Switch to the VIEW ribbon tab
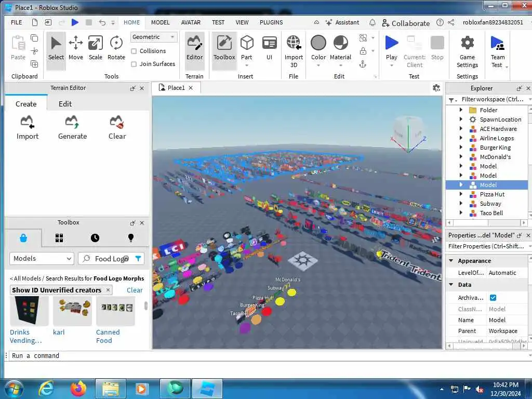Viewport: 532px width, 399px height. [242, 22]
